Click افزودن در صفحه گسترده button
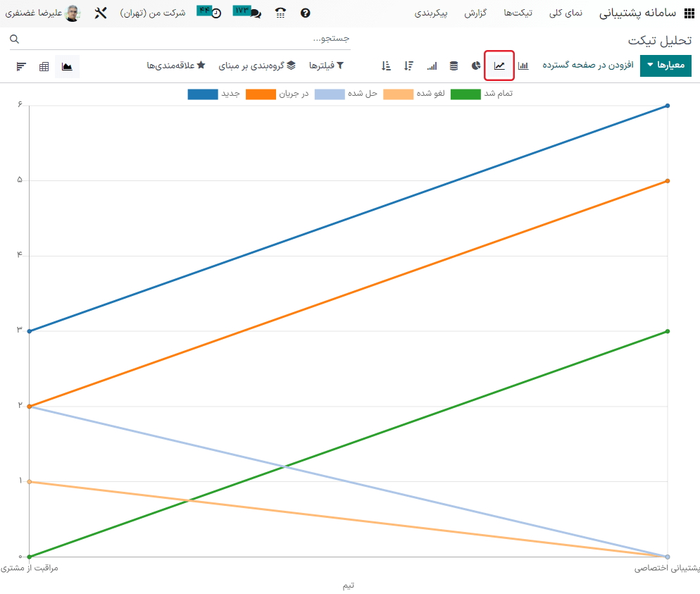 [587, 66]
